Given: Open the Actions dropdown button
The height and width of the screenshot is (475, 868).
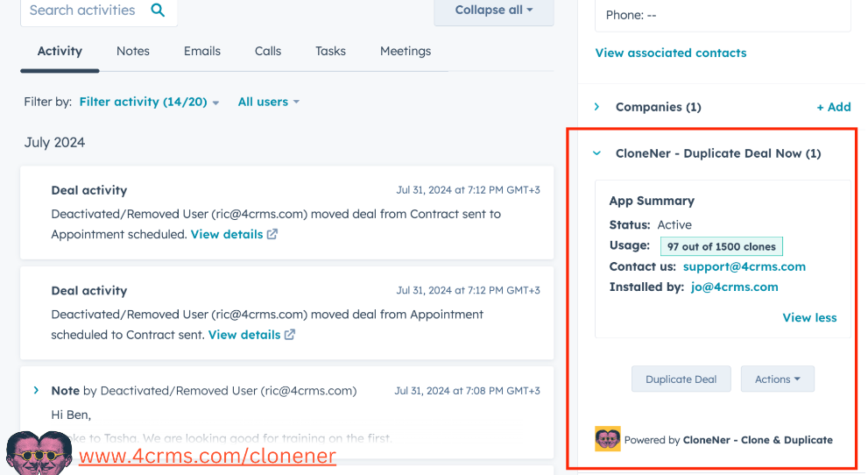Looking at the screenshot, I should click(x=777, y=379).
